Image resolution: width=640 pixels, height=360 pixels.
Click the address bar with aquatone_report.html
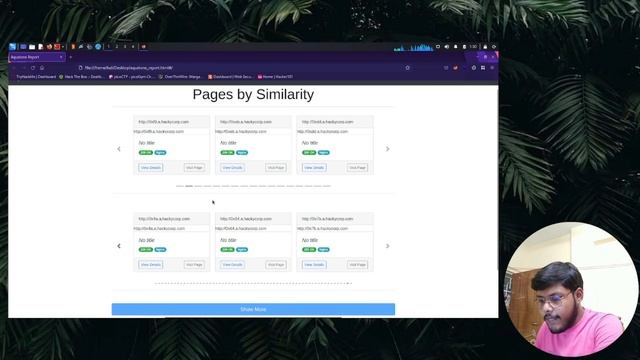[245, 68]
